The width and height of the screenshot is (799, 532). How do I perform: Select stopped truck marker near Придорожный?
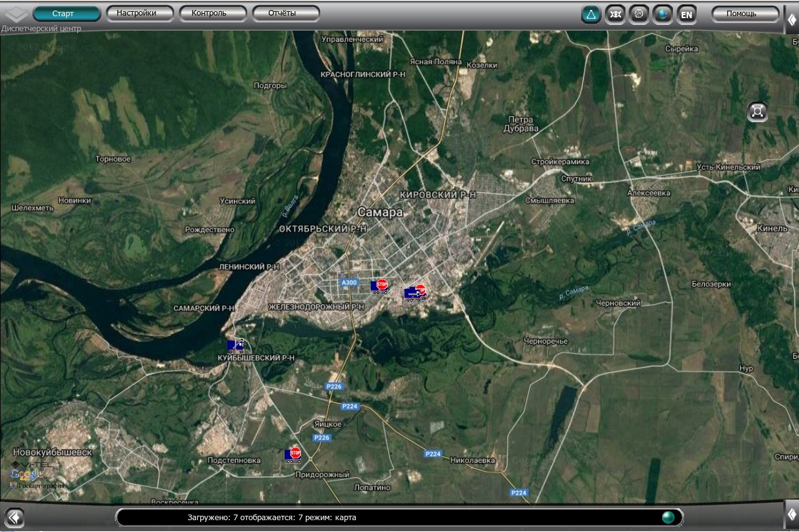click(293, 455)
